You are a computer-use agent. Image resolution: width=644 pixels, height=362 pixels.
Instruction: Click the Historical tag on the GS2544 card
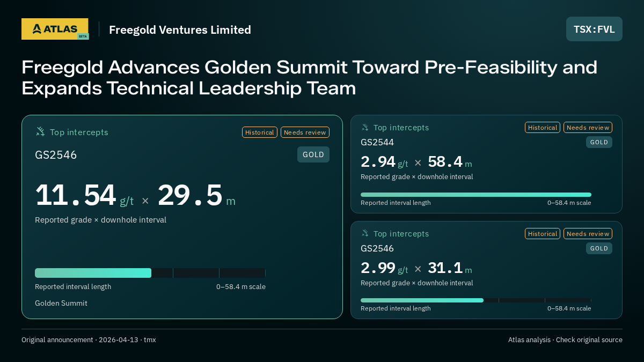543,127
